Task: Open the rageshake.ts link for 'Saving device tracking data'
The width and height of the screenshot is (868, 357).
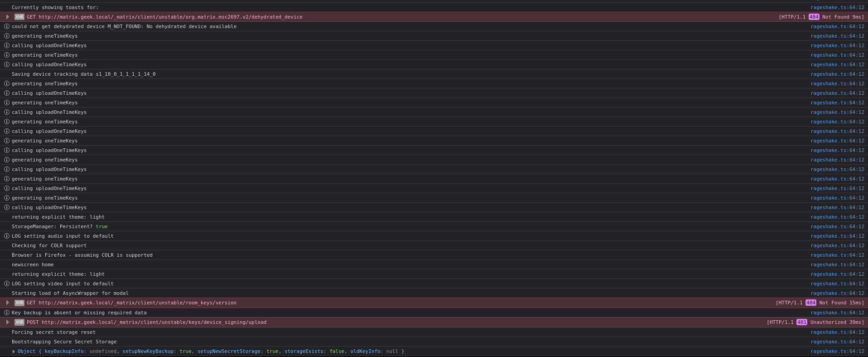Action: point(837,74)
